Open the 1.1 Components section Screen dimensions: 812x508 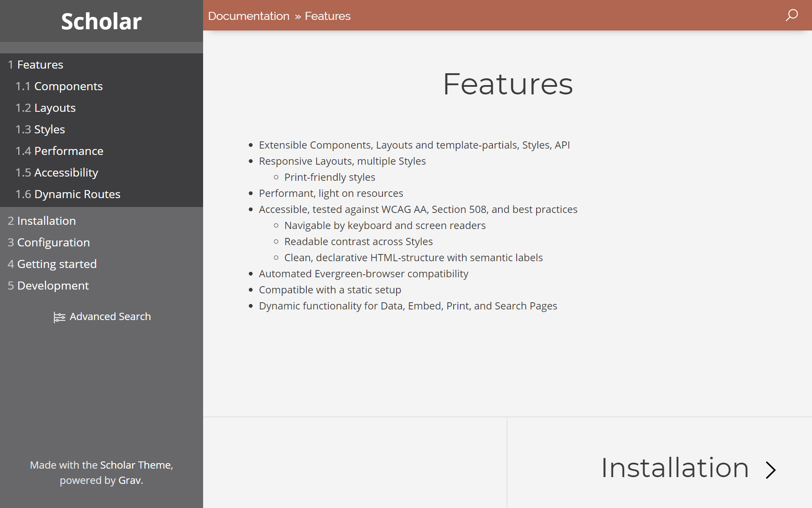click(68, 86)
